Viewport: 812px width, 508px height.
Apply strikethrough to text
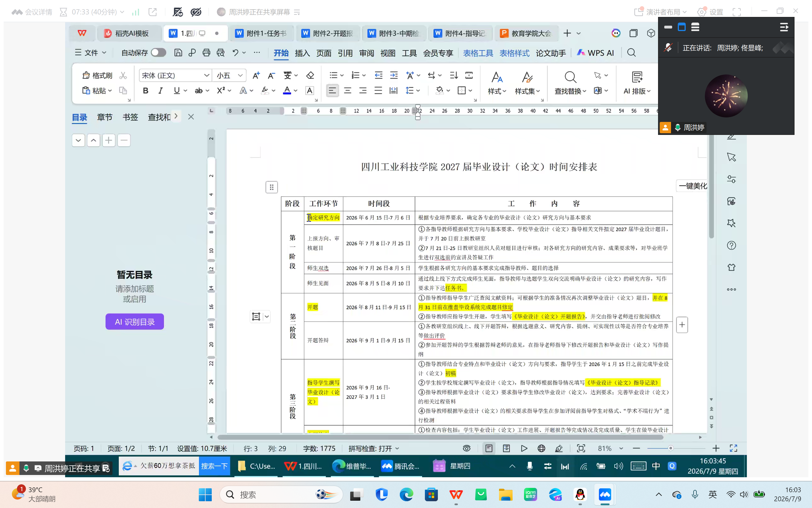pyautogui.click(x=199, y=91)
